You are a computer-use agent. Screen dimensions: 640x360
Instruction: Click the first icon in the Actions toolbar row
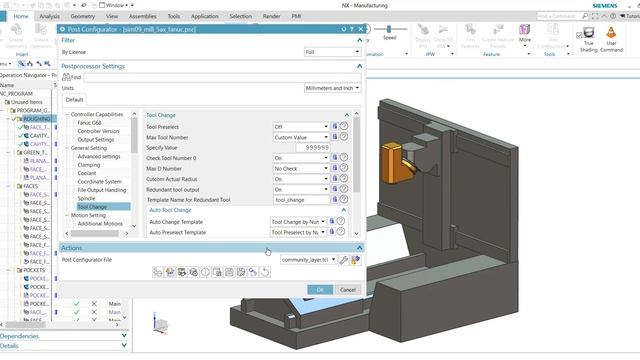[158, 272]
